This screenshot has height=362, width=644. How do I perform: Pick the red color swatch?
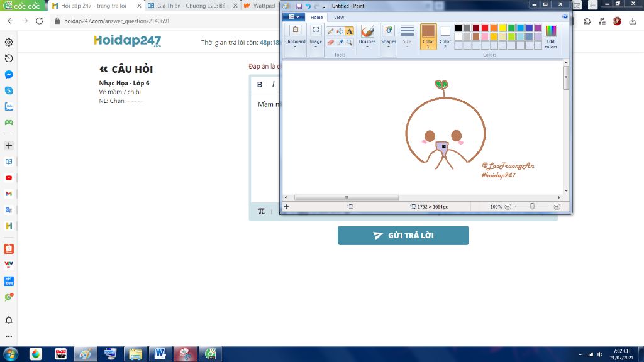click(485, 28)
